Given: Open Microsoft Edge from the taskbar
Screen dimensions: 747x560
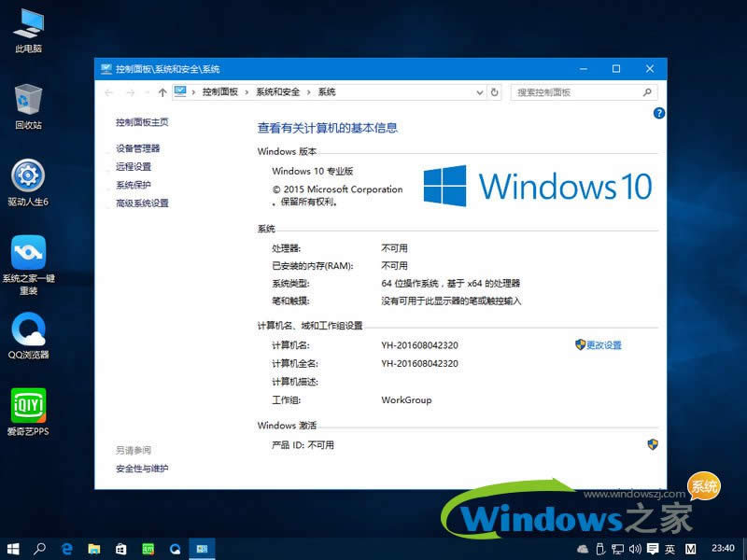Looking at the screenshot, I should coord(65,549).
